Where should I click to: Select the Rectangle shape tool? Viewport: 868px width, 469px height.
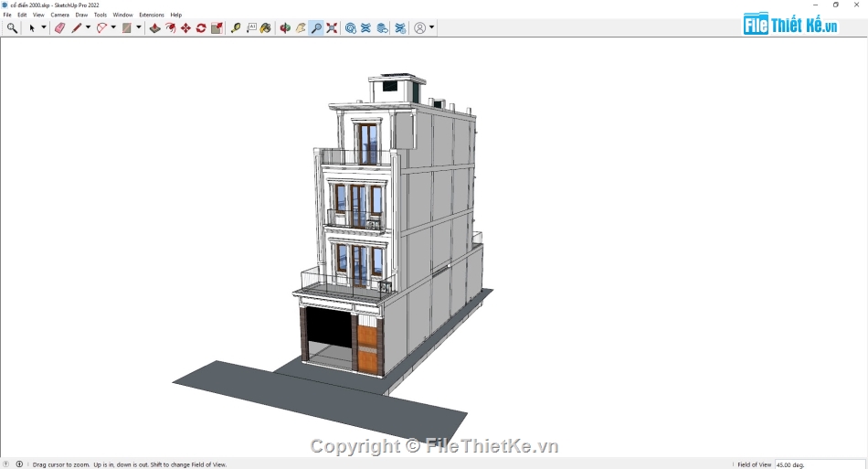(x=127, y=27)
